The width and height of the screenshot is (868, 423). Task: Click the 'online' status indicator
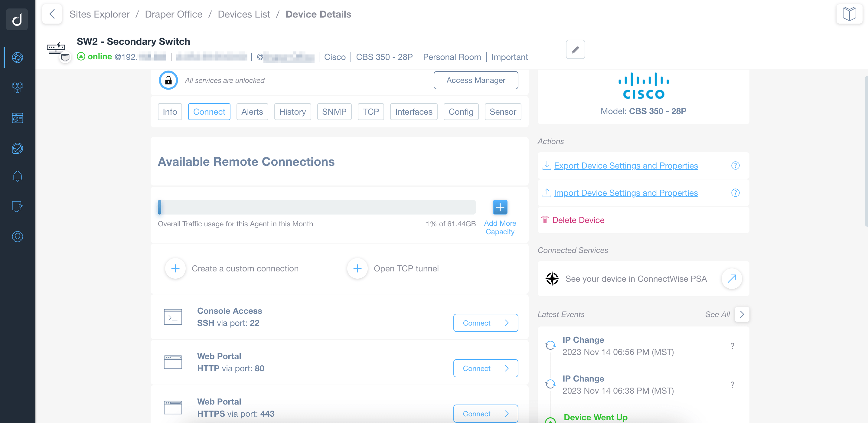pos(94,57)
